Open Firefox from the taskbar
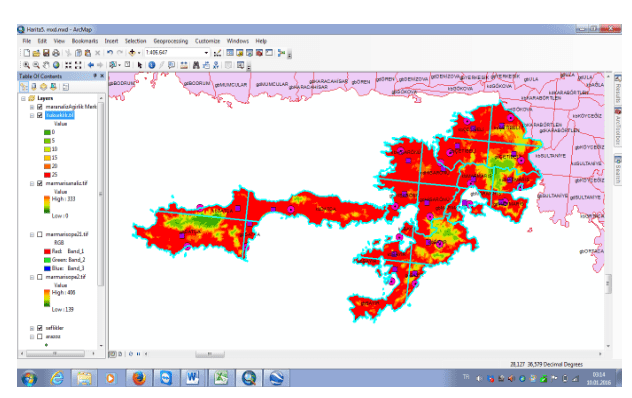The height and width of the screenshot is (398, 632). click(x=139, y=378)
